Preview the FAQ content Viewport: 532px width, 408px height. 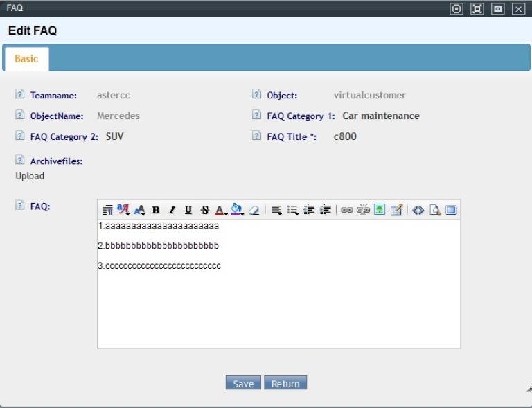(x=435, y=210)
